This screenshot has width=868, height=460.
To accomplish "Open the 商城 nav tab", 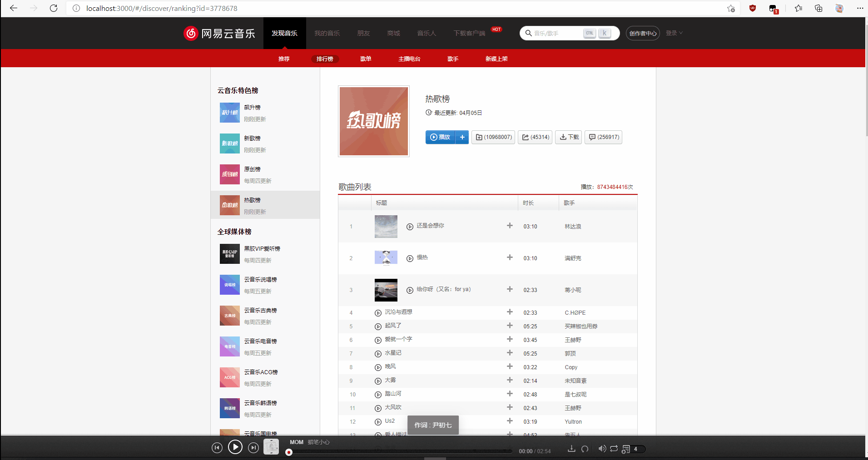I will coord(394,33).
